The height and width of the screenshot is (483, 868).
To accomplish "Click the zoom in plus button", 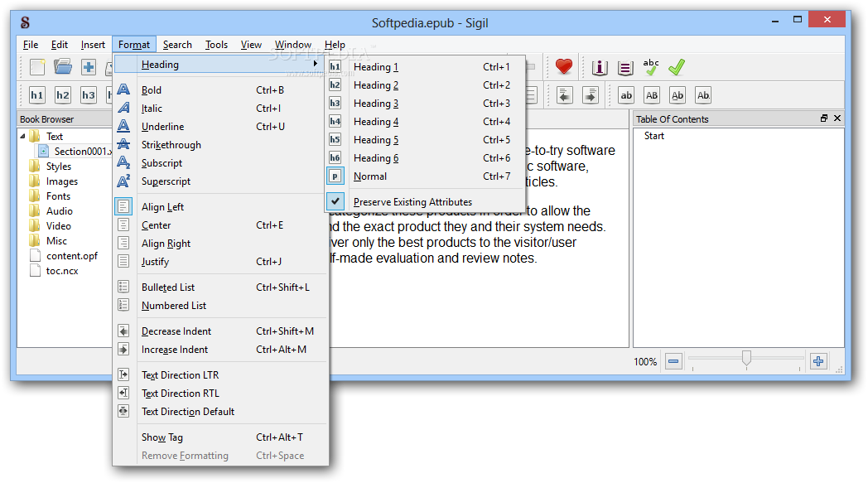I will pyautogui.click(x=818, y=362).
